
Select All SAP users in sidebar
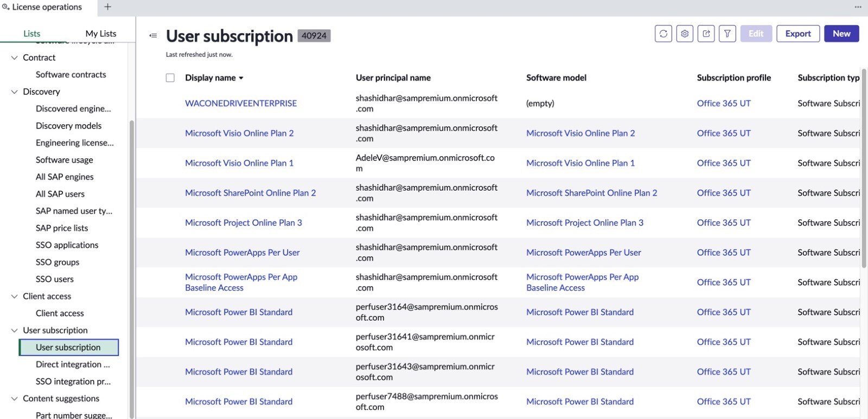coord(60,194)
